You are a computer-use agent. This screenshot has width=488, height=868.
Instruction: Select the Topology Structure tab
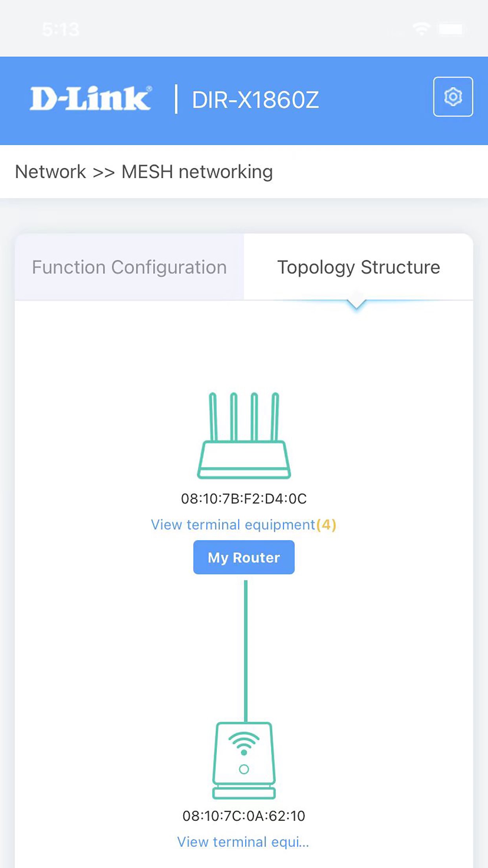point(358,267)
